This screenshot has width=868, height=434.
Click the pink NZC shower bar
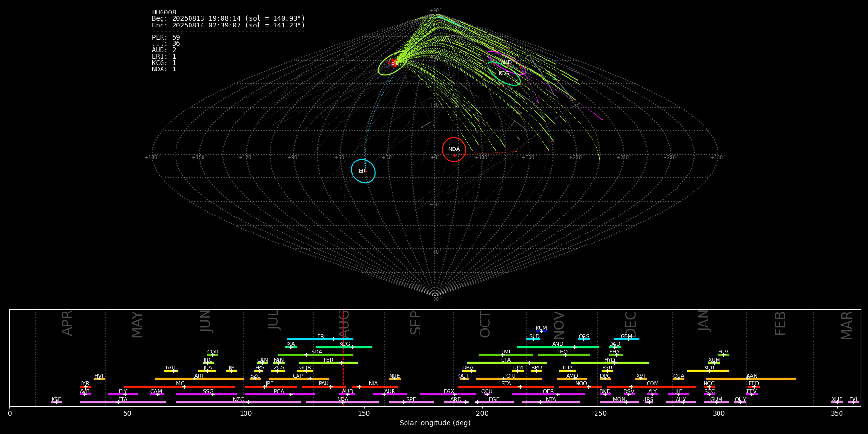239,402
